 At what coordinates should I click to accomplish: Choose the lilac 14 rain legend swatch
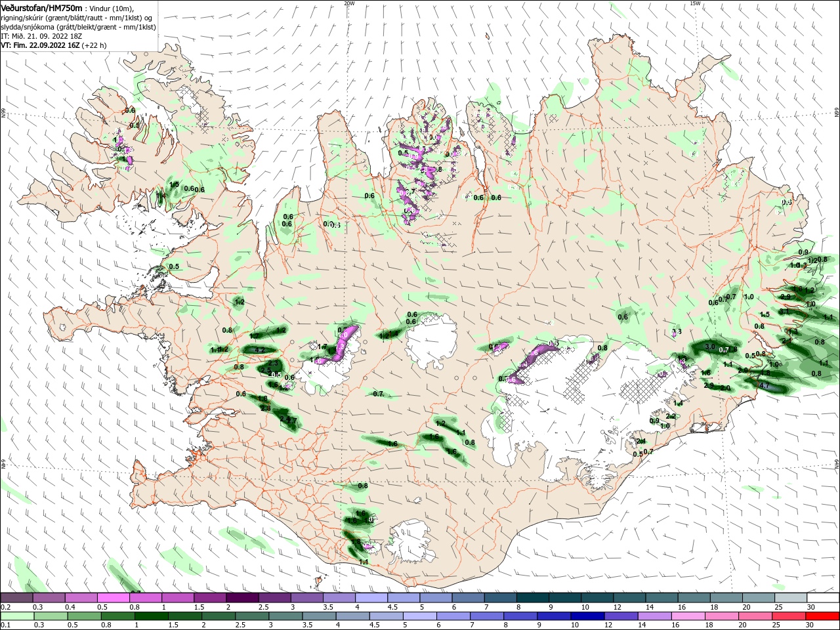654,616
